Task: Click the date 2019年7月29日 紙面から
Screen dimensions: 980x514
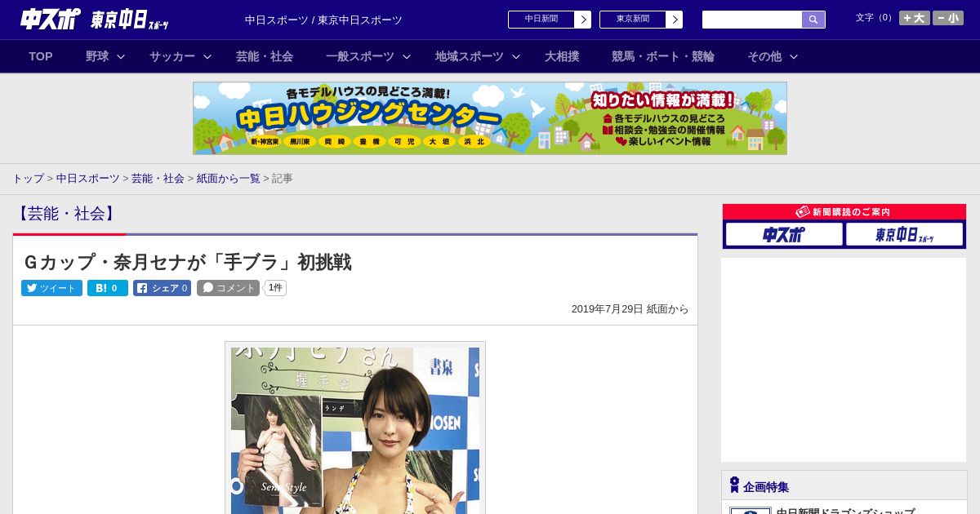Action: click(x=630, y=309)
